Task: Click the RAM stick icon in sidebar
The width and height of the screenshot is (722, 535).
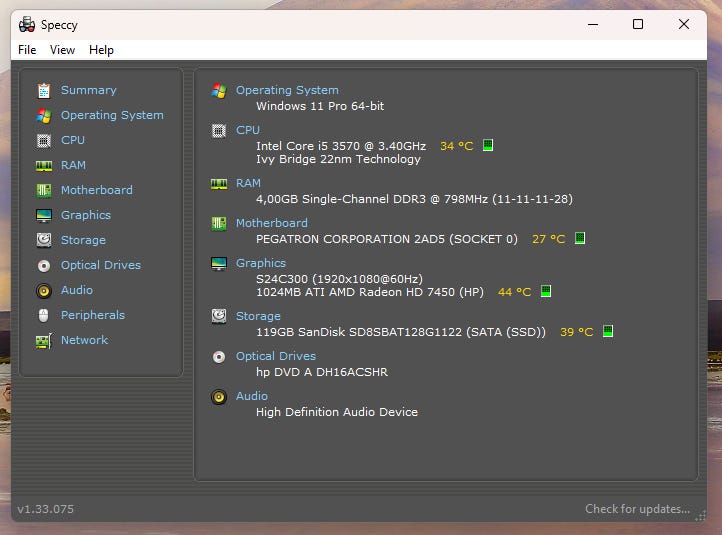Action: point(44,165)
